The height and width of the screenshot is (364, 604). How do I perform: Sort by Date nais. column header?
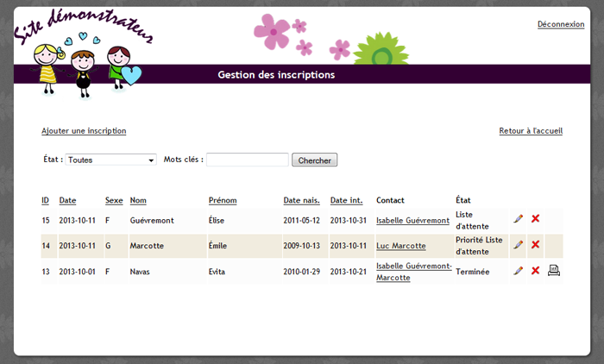point(302,200)
